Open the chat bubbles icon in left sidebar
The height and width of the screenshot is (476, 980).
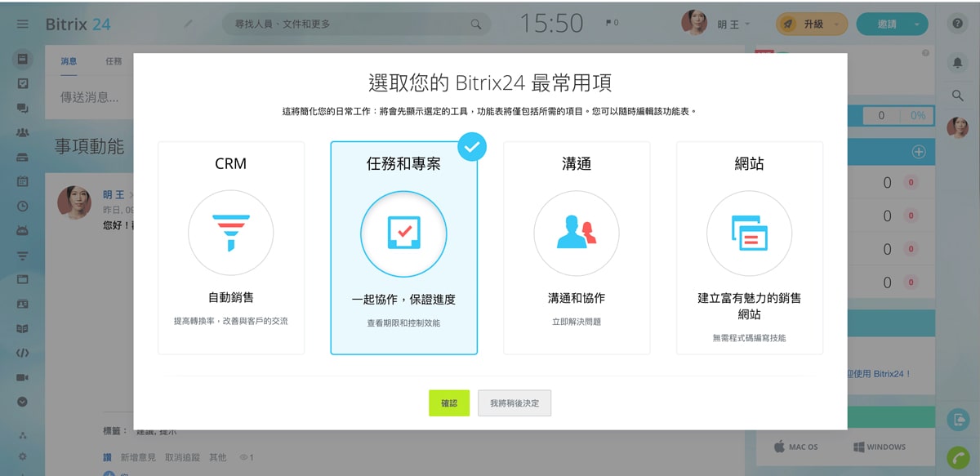pos(23,108)
